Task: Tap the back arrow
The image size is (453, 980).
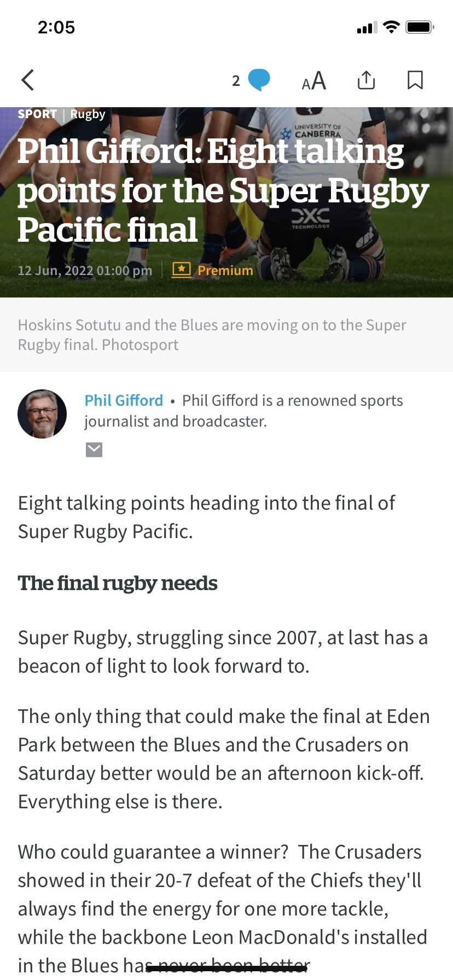Action: tap(28, 80)
